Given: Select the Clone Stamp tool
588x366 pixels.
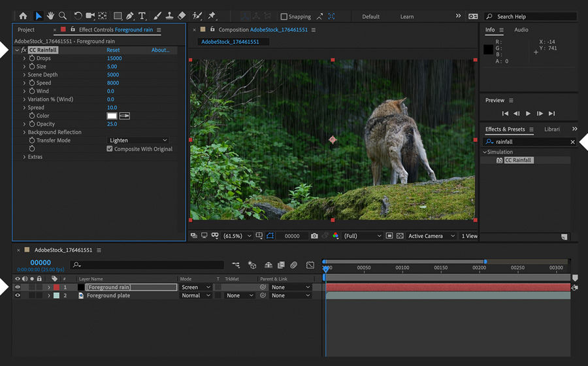Looking at the screenshot, I should [x=169, y=16].
